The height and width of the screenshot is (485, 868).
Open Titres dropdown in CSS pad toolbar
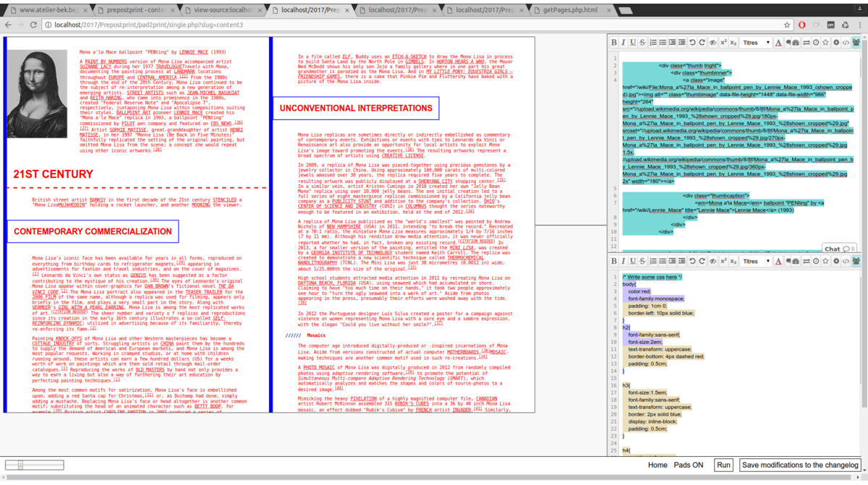coord(756,261)
